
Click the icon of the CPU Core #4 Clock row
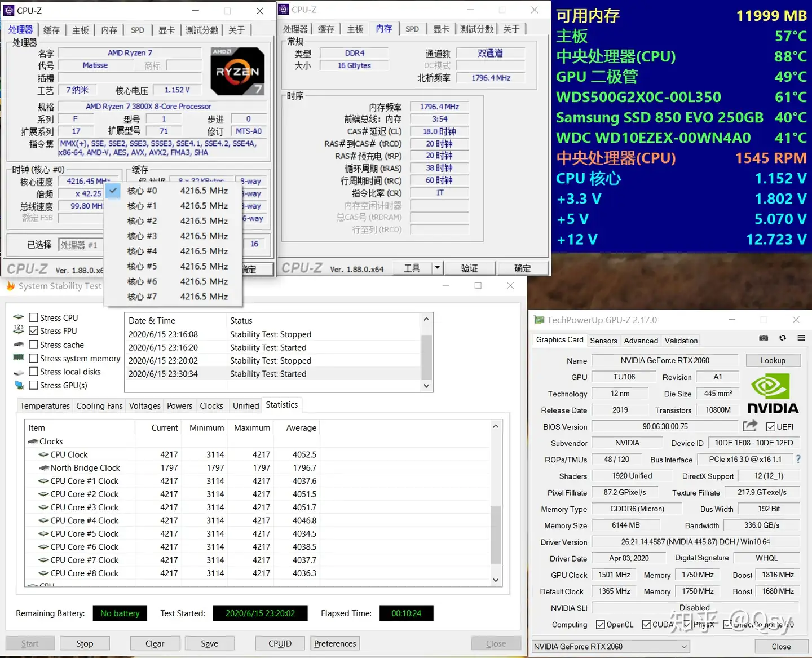[43, 520]
